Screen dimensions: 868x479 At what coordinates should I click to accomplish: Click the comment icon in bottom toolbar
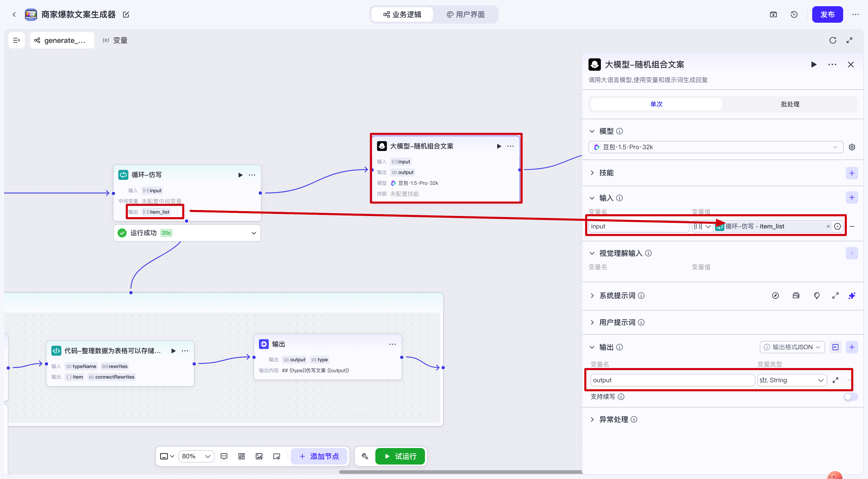(224, 456)
